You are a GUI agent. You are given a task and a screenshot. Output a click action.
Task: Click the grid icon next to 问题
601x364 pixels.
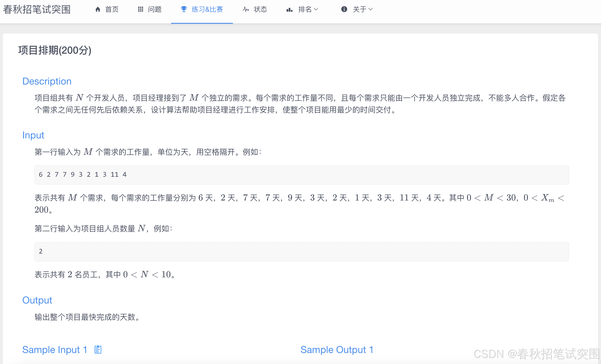[140, 9]
